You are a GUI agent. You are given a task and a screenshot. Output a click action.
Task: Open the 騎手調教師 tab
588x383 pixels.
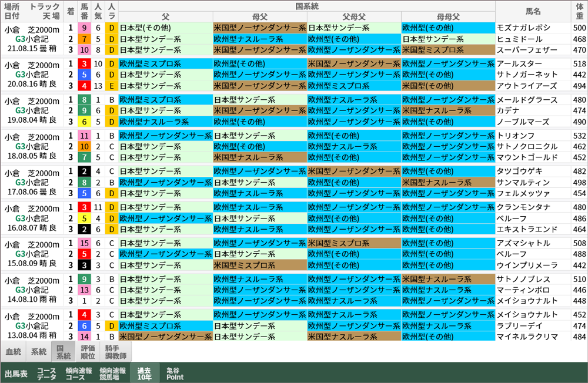pos(116,351)
